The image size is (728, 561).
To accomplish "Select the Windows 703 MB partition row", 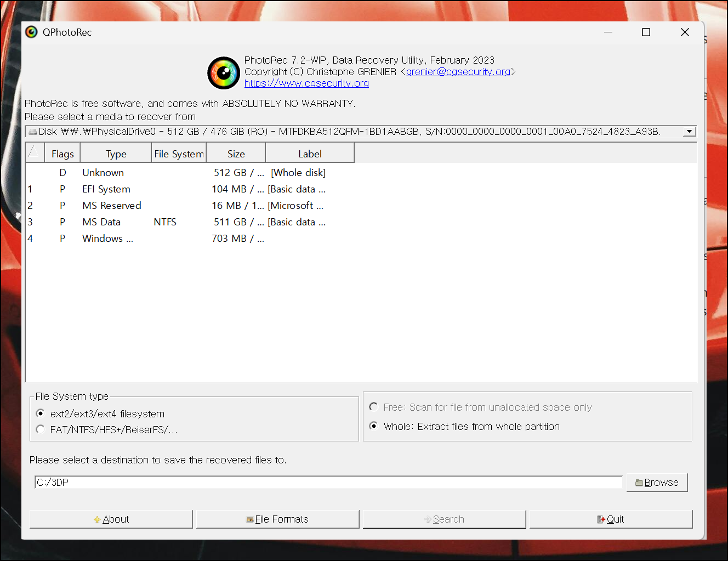I will (x=190, y=239).
